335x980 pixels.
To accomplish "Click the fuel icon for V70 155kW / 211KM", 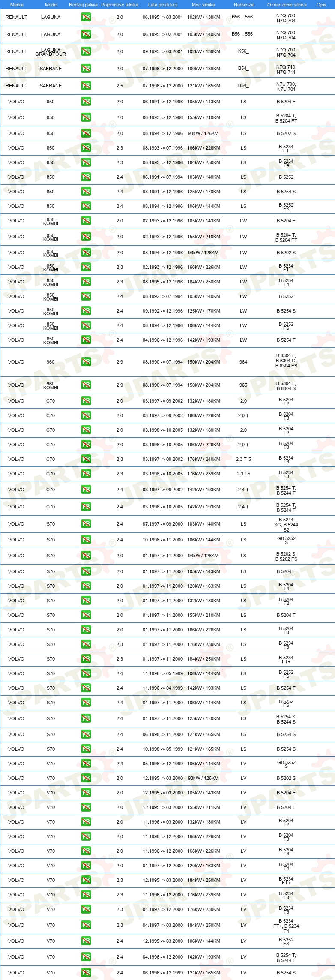I will point(86,807).
